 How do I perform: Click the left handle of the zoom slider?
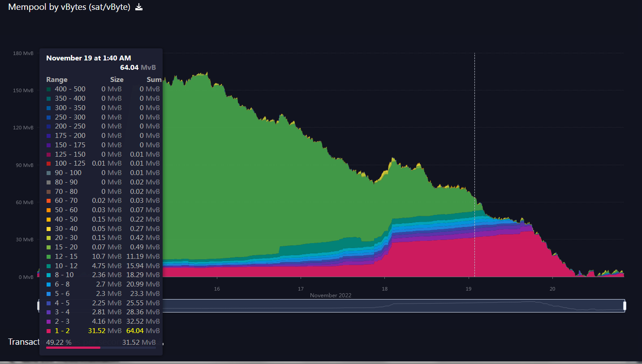[39, 305]
